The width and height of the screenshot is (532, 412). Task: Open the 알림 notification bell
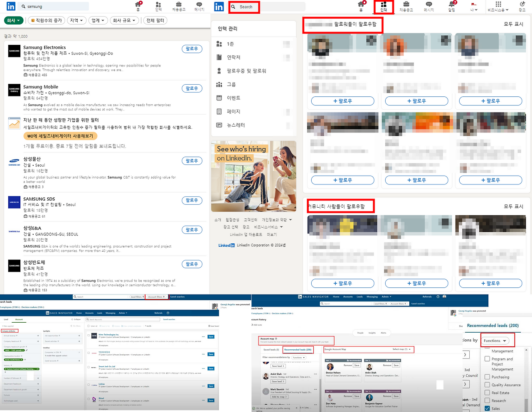coord(452,6)
